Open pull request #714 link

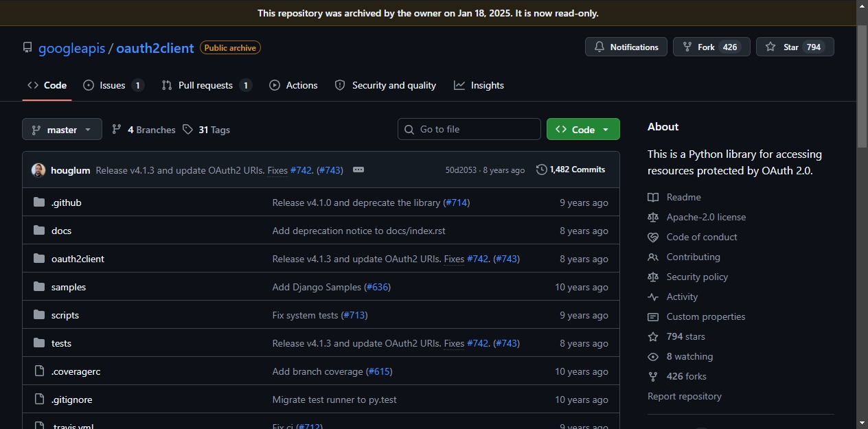click(457, 202)
